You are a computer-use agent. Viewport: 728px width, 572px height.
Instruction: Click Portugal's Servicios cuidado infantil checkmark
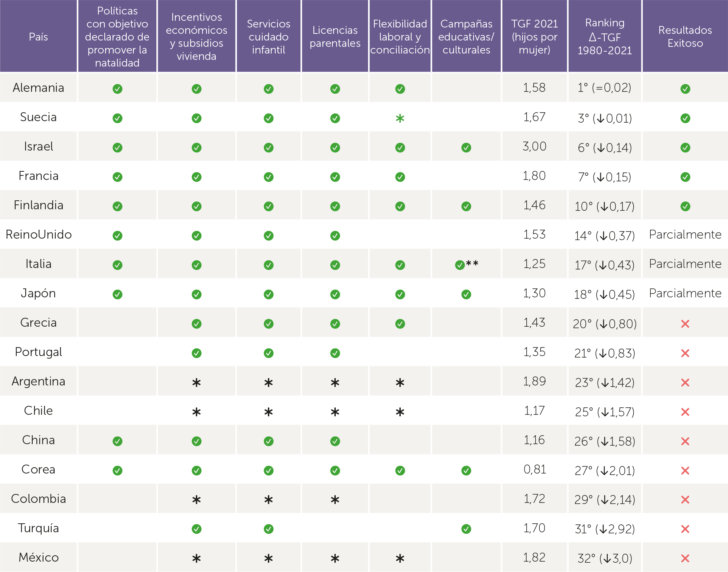tap(269, 353)
